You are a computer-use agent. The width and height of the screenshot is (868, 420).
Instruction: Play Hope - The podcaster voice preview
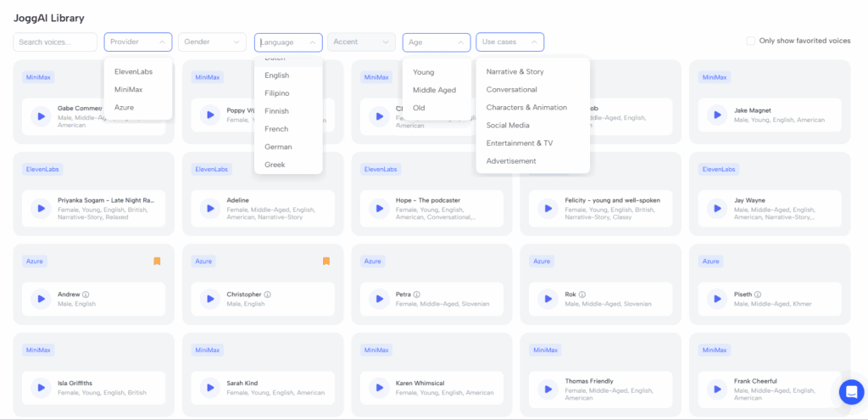pos(378,208)
